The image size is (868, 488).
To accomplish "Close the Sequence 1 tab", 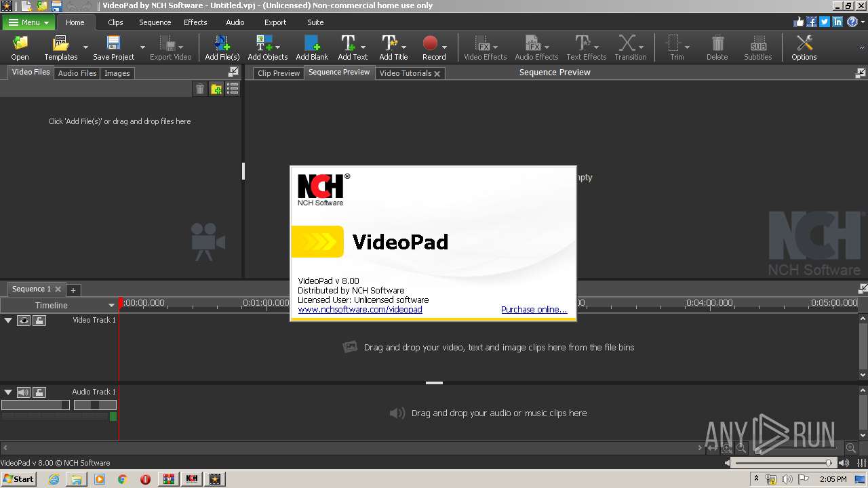I will 58,289.
